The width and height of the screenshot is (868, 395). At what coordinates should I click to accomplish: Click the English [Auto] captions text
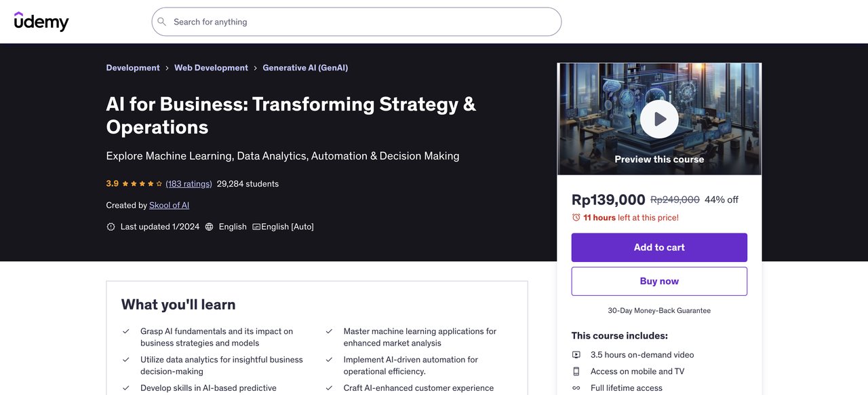pyautogui.click(x=288, y=227)
